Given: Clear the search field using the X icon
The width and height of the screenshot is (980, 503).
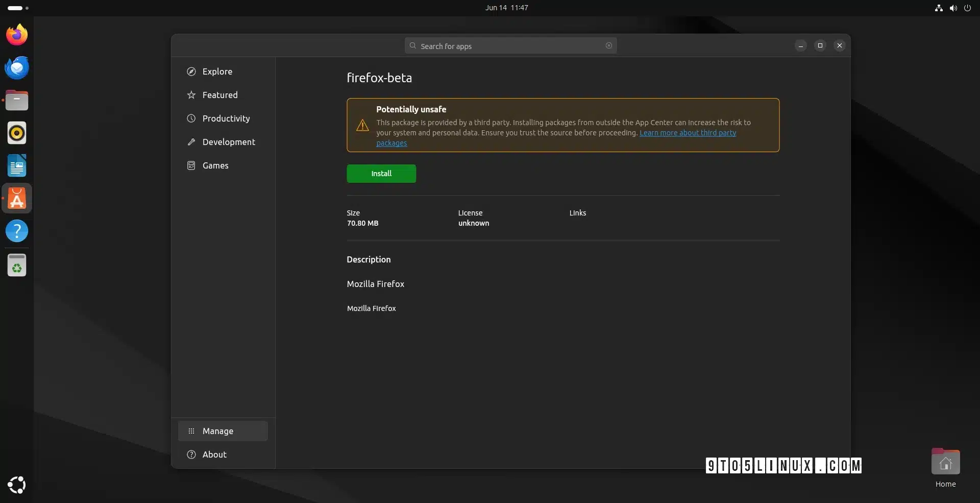Looking at the screenshot, I should click(x=609, y=45).
